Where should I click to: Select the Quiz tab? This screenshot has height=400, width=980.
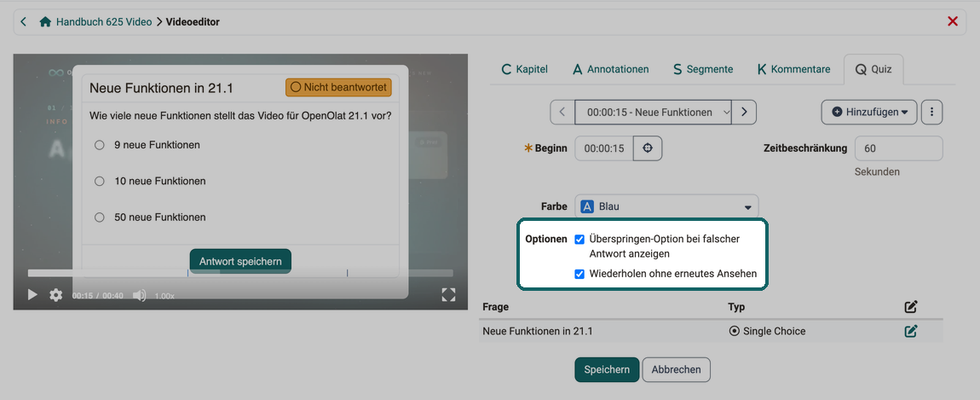pyautogui.click(x=873, y=69)
